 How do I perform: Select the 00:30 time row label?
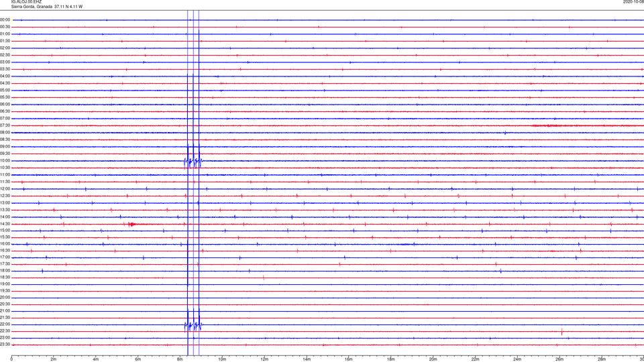pyautogui.click(x=5, y=27)
